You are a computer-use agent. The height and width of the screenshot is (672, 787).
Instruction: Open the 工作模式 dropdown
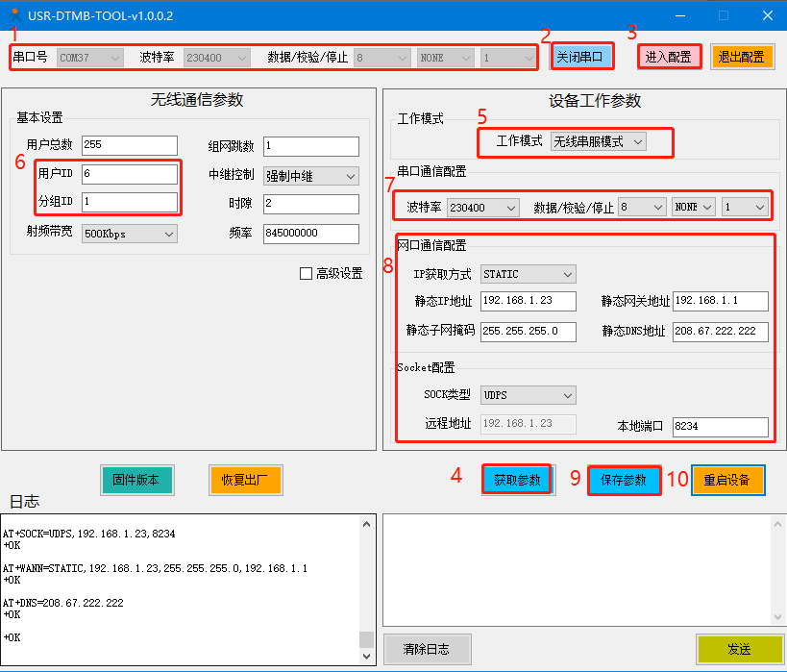click(598, 141)
